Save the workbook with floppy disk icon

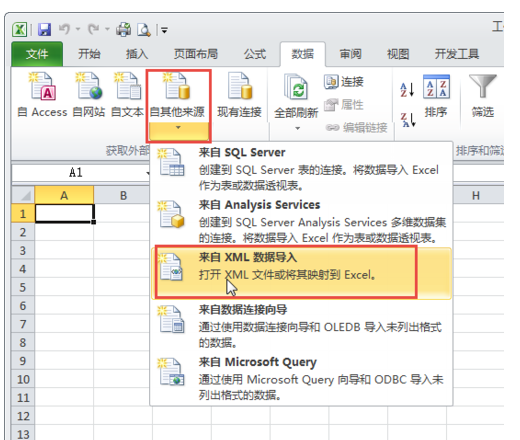[x=44, y=30]
